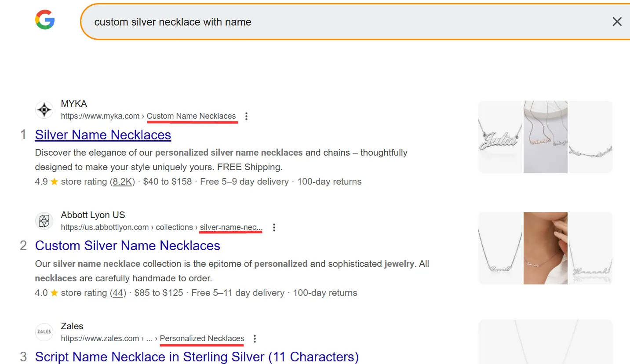Click the search input field text
The image size is (630, 364).
coord(173,22)
